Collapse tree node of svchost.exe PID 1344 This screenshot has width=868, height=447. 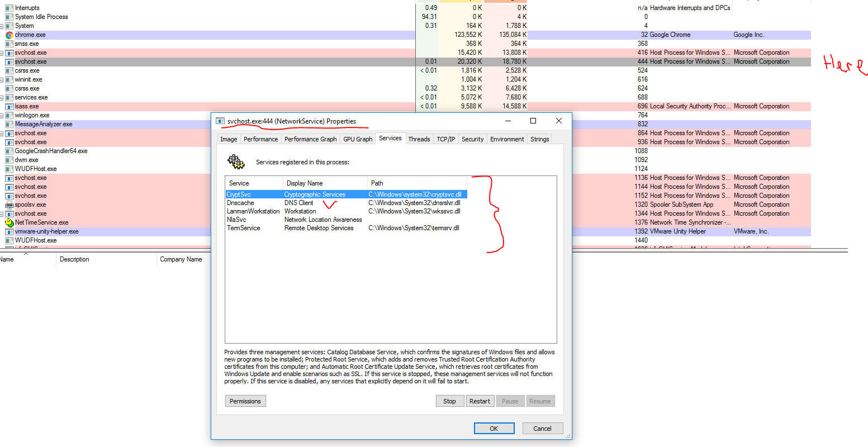pyautogui.click(x=2, y=213)
